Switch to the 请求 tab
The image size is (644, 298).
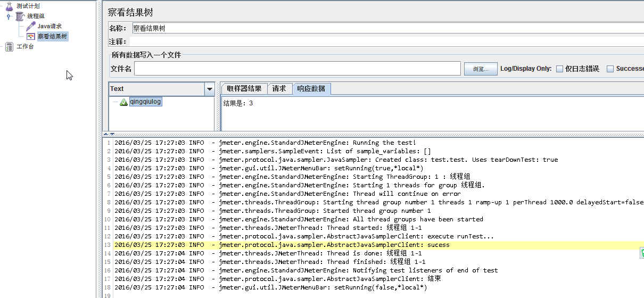pyautogui.click(x=279, y=89)
